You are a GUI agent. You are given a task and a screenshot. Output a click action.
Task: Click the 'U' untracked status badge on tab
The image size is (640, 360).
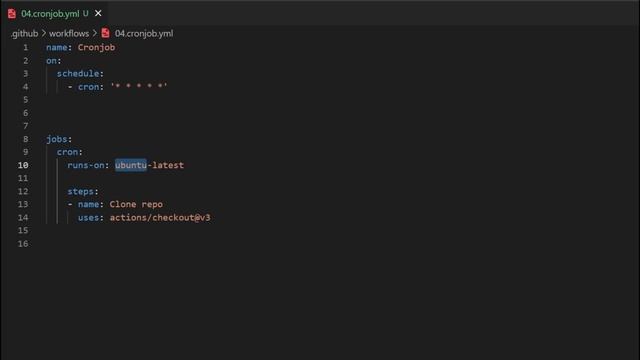pyautogui.click(x=86, y=13)
